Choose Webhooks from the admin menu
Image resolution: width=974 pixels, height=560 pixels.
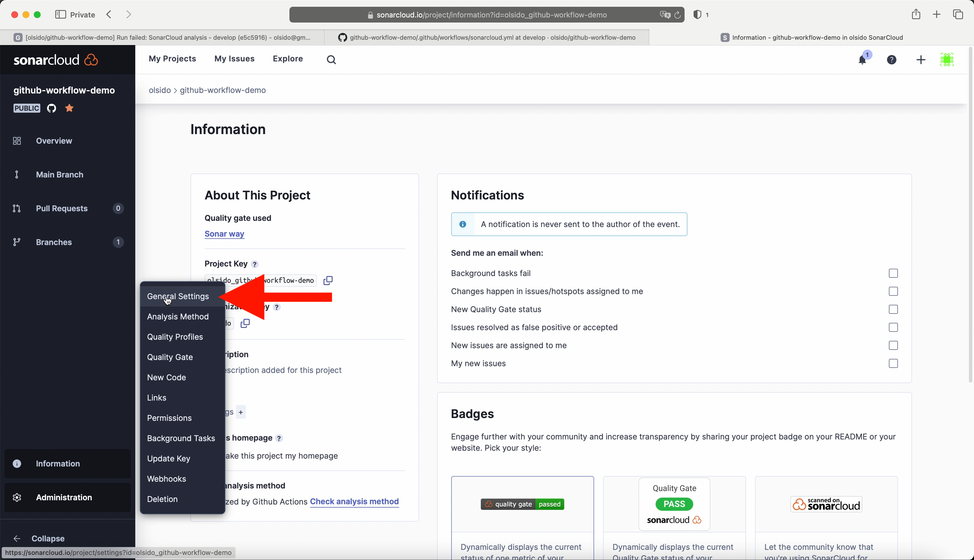pyautogui.click(x=166, y=479)
